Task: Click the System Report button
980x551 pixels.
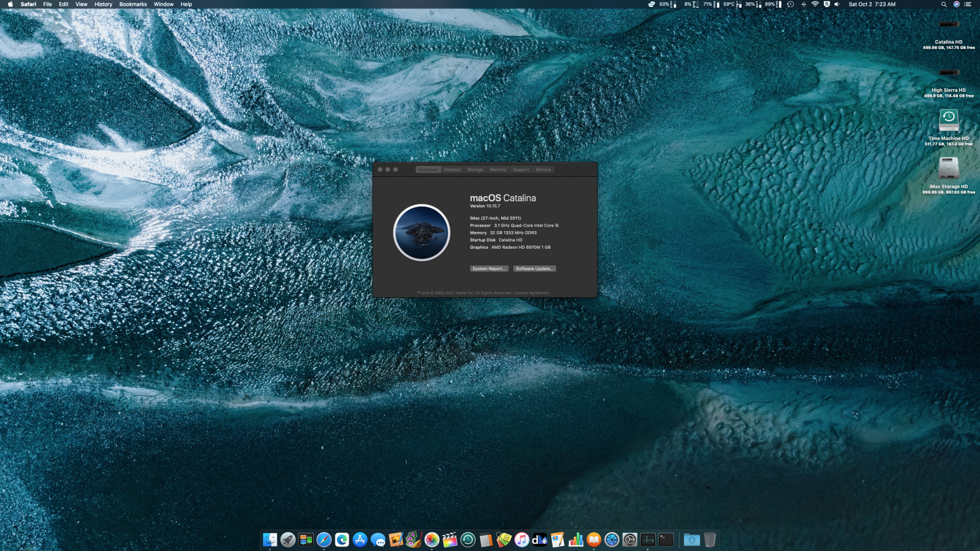Action: 489,268
